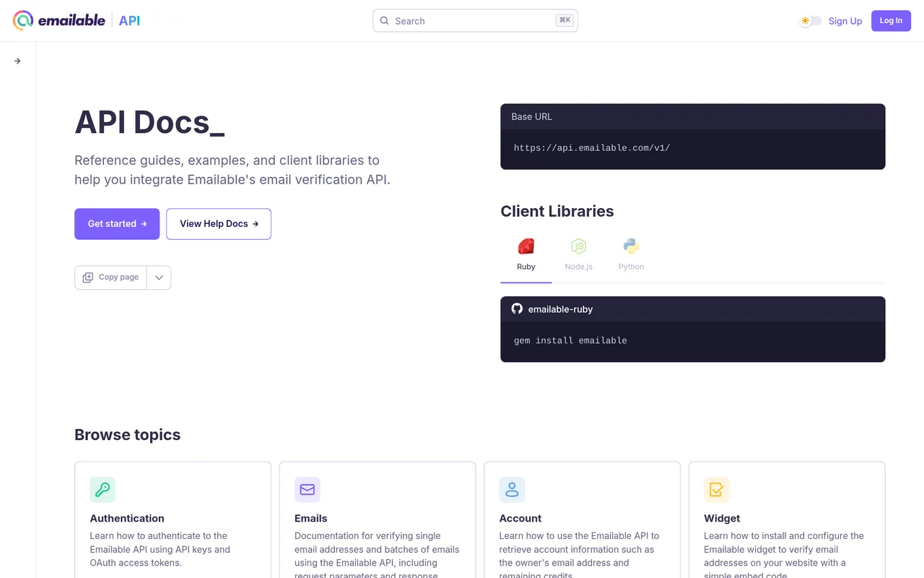Open the emailable-ruby repository link

pos(560,309)
